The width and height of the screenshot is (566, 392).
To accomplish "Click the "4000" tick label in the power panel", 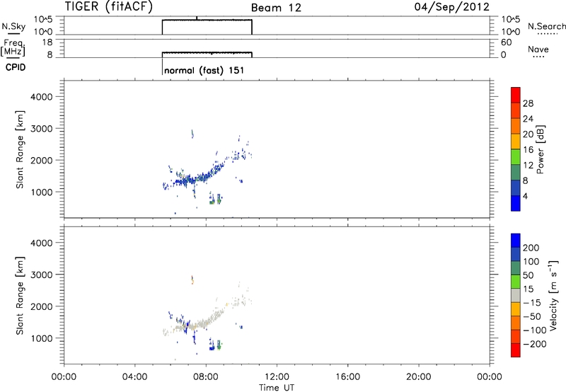I will click(41, 97).
